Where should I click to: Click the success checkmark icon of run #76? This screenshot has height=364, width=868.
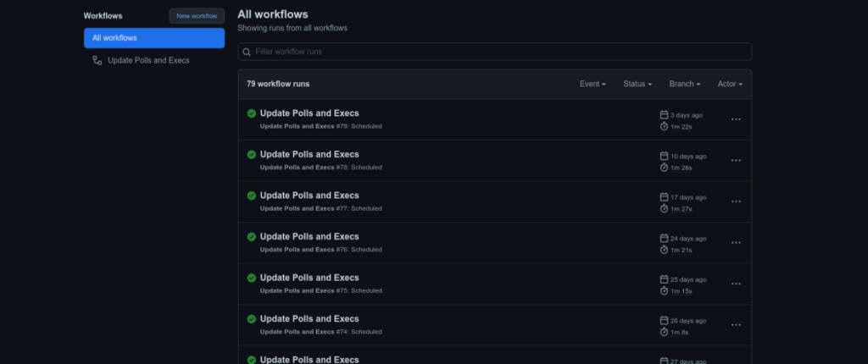(251, 237)
